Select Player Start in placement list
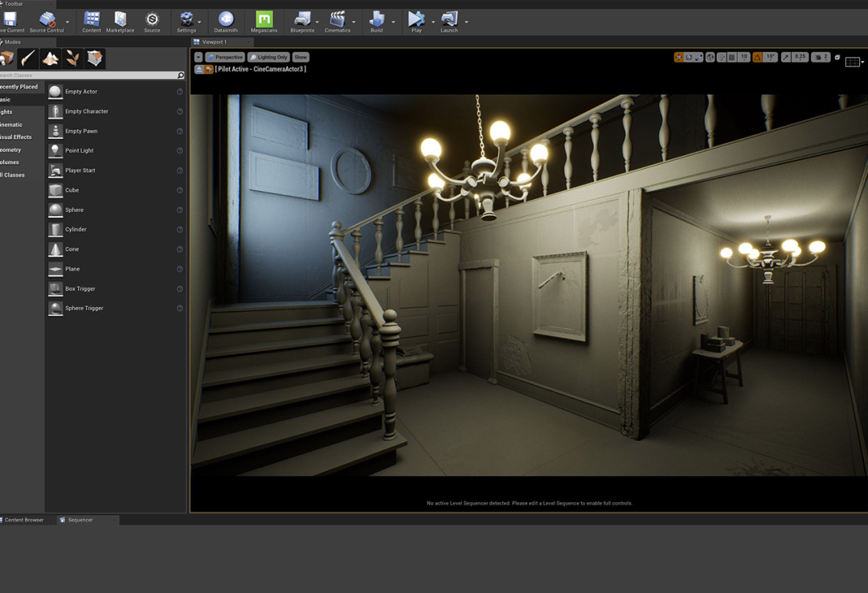 (117, 170)
